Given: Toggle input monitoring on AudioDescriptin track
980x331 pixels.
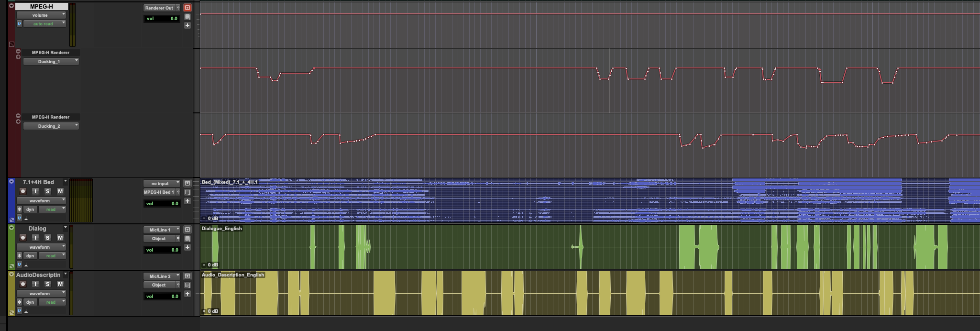Looking at the screenshot, I should coord(35,284).
